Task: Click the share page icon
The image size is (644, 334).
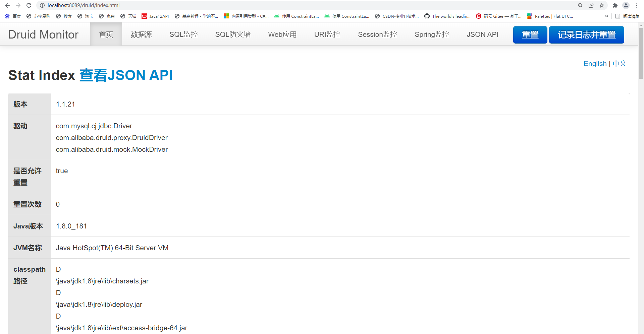Action: (591, 5)
